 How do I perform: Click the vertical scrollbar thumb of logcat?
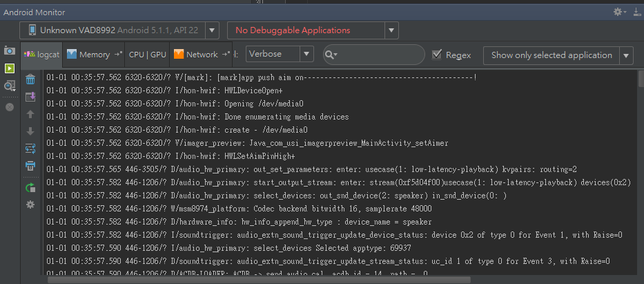pos(641,79)
